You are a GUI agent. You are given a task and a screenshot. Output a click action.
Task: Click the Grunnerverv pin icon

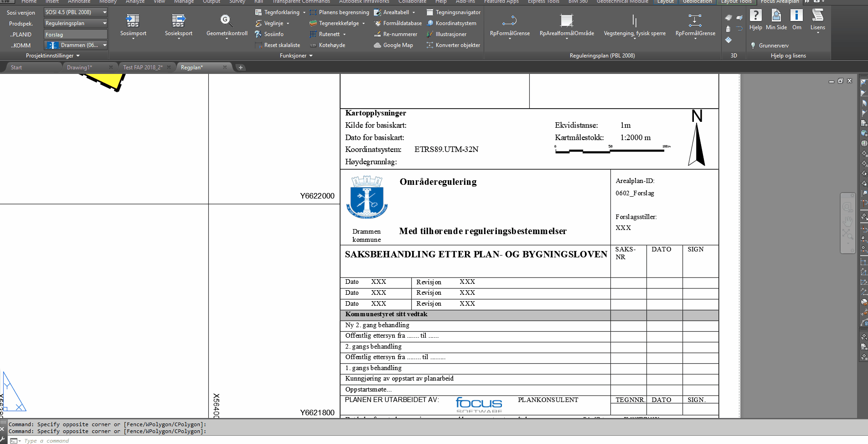pos(753,45)
